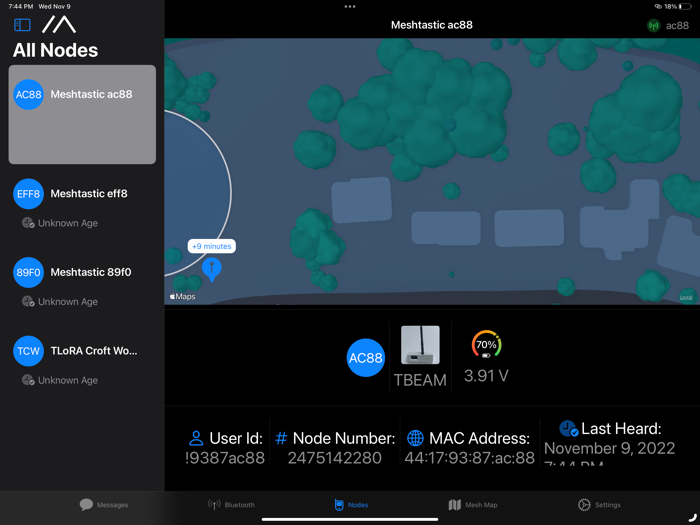Viewport: 700px width, 525px height.
Task: Click Unknown Age under Meshtastic eff8
Action: [x=68, y=223]
